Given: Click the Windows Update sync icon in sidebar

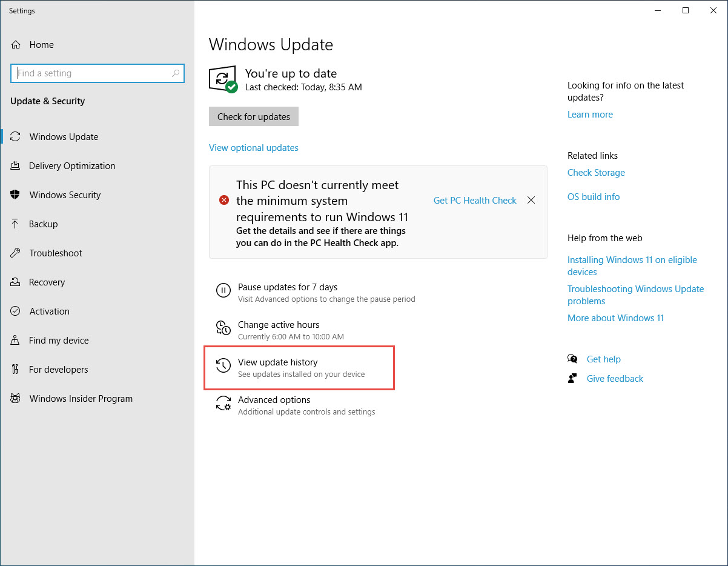Looking at the screenshot, I should click(x=16, y=137).
